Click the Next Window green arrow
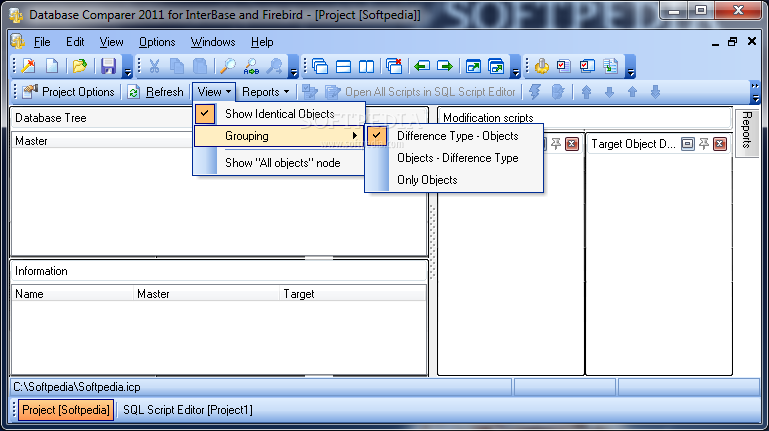The width and height of the screenshot is (769, 431). tap(445, 66)
